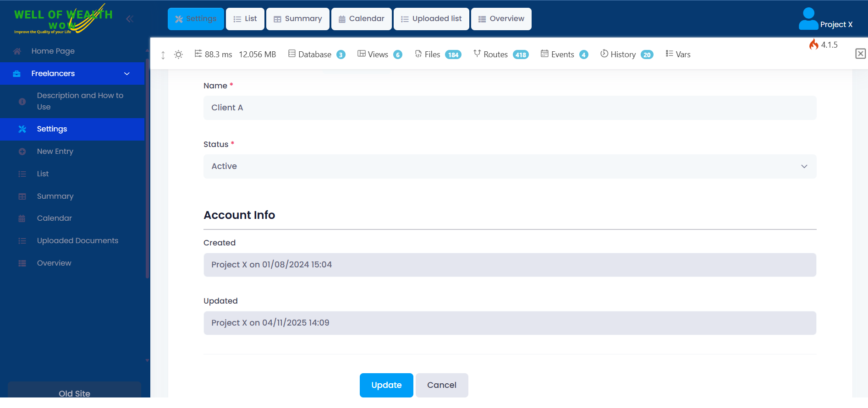Screen dimensions: 868x408
Task: Open Description and How to Use
Action: 72,101
